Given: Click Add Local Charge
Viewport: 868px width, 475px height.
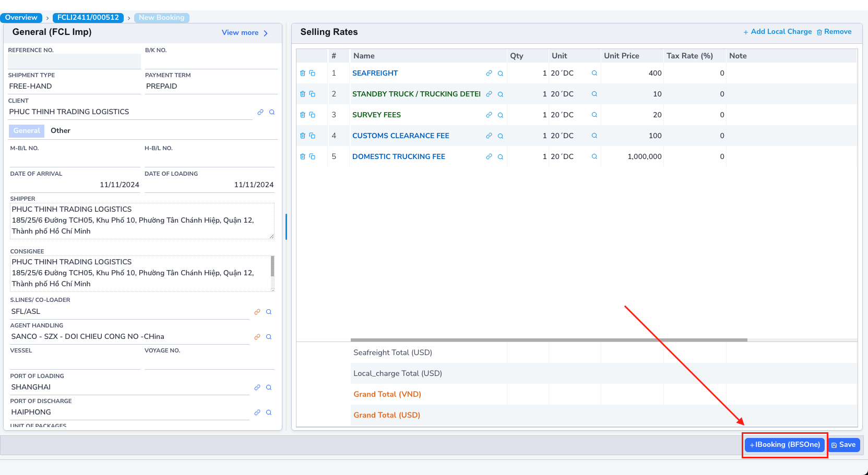Looking at the screenshot, I should [x=777, y=32].
